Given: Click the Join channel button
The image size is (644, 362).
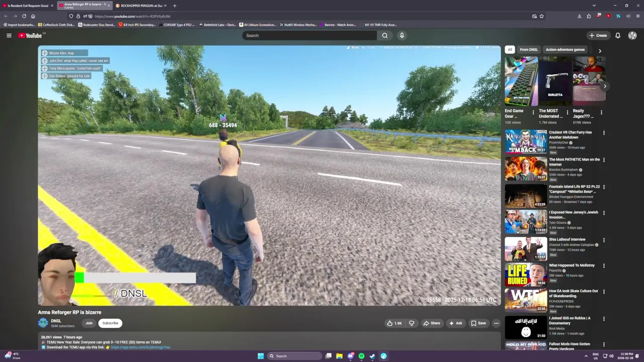Looking at the screenshot, I should (x=89, y=323).
